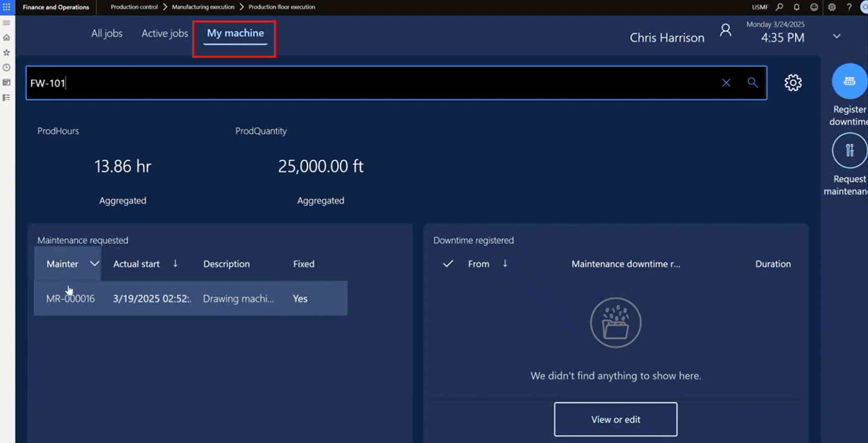The width and height of the screenshot is (868, 443).
Task: Click the View or edit button
Action: click(615, 419)
